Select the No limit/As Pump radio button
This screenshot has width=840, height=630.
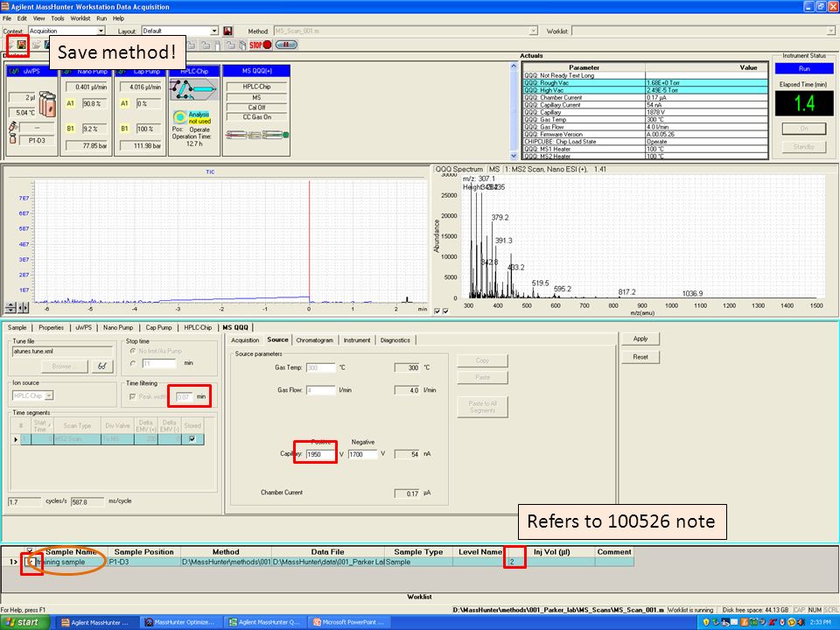[132, 351]
